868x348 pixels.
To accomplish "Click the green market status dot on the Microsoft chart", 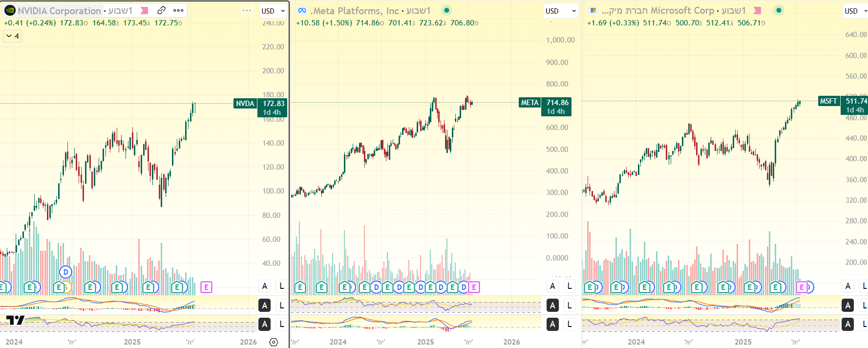I will click(x=779, y=10).
